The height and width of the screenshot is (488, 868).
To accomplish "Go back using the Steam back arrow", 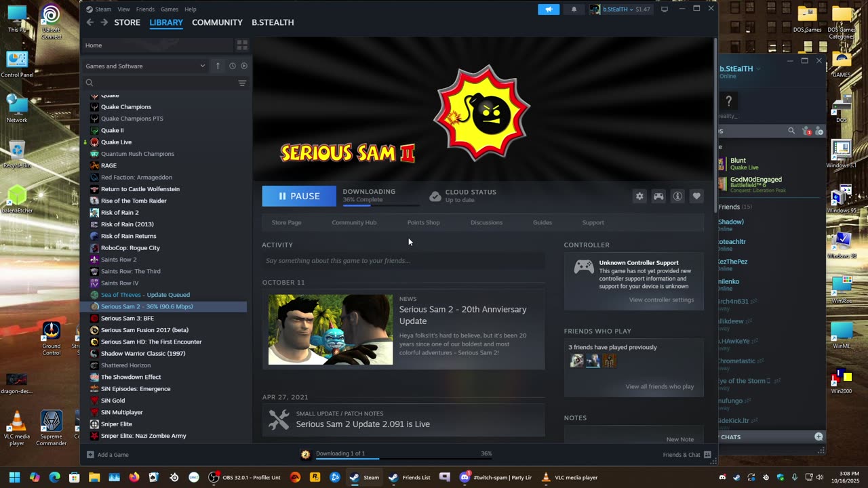I will [x=90, y=22].
